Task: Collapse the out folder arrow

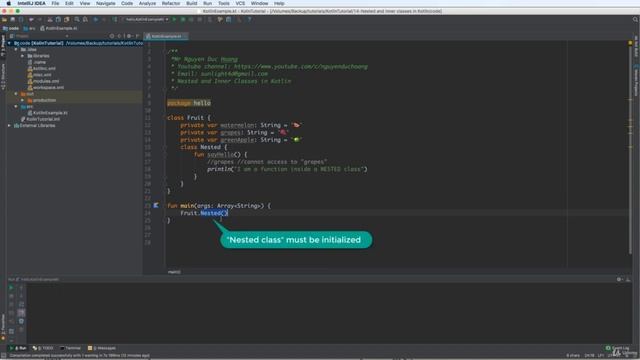Action: (16, 93)
